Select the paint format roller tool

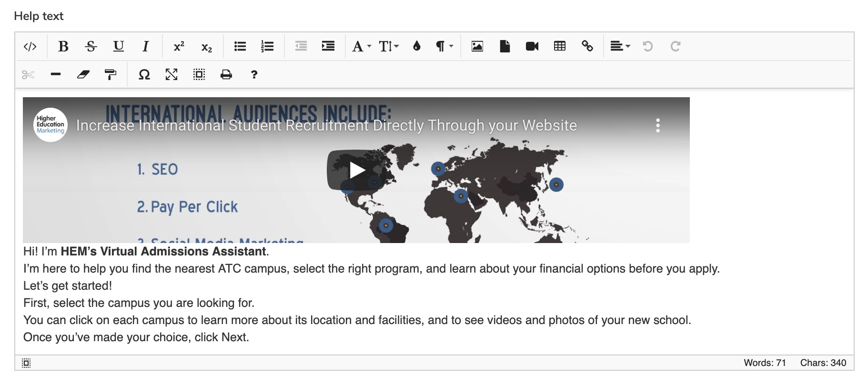(x=111, y=74)
